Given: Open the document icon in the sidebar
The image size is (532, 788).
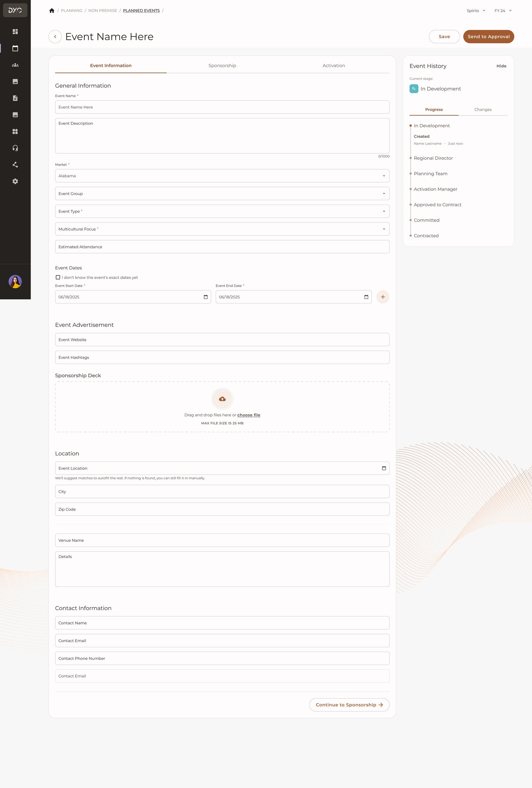Looking at the screenshot, I should pos(15,98).
